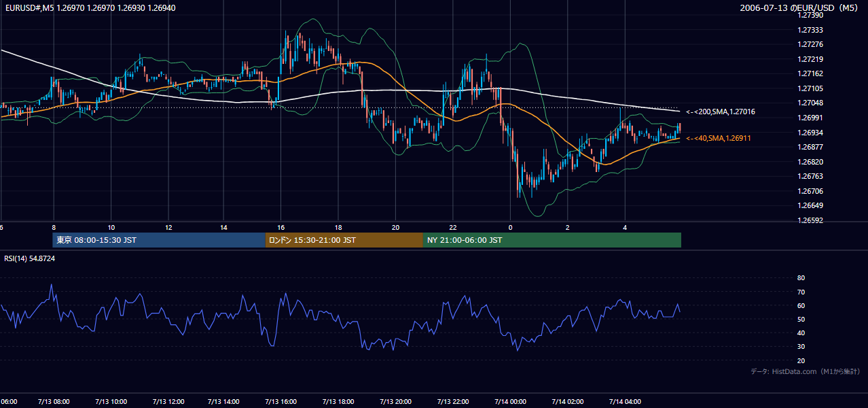The image size is (868, 408).
Task: Click hour tick 12 under the price chart
Action: coord(168,227)
